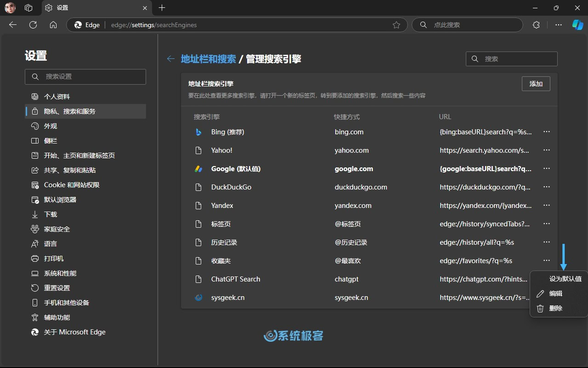
Task: Open 开始、主页和新建标签页 settings
Action: click(x=85, y=155)
